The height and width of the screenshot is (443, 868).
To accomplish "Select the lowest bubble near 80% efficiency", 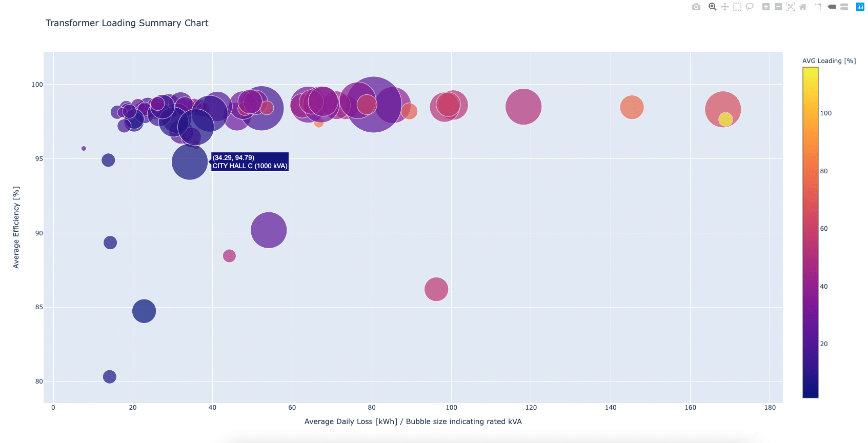I will click(x=110, y=377).
